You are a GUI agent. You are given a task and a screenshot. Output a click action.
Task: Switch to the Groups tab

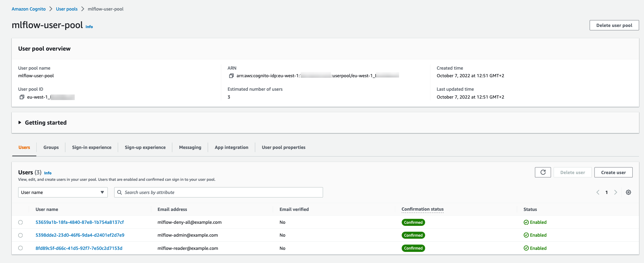coord(51,147)
